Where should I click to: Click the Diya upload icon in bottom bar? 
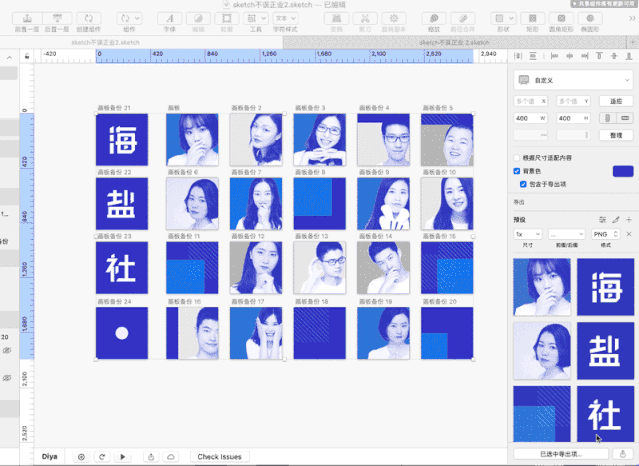[151, 457]
